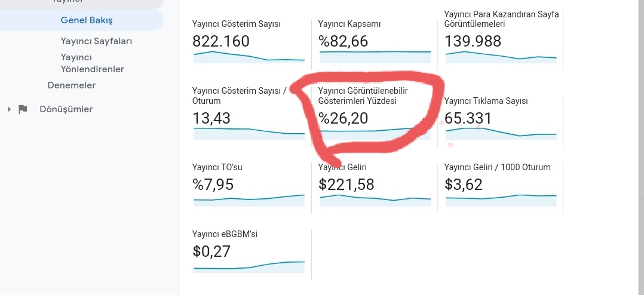Screen dimensions: 644x295
Task: Click Yayıncı Gösterim Sayısı / Oturum value
Action: 211,118
